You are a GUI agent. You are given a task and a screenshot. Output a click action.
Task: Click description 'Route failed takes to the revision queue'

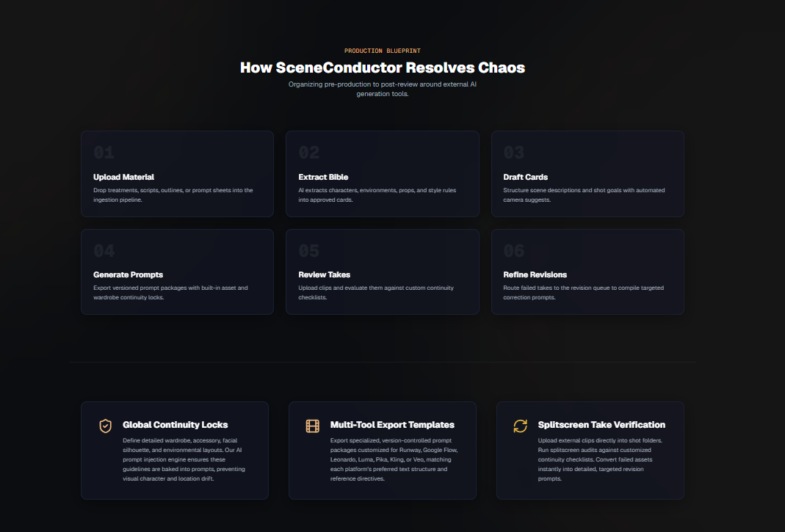point(584,293)
